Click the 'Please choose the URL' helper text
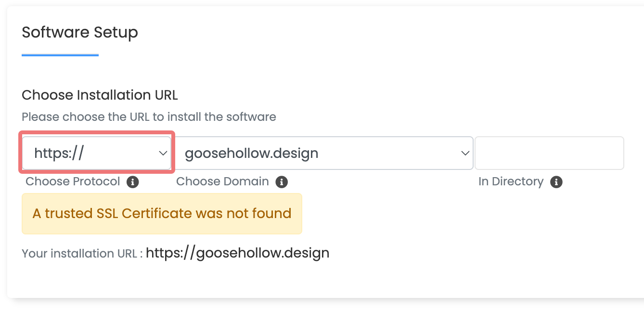The height and width of the screenshot is (310, 644). [x=149, y=116]
